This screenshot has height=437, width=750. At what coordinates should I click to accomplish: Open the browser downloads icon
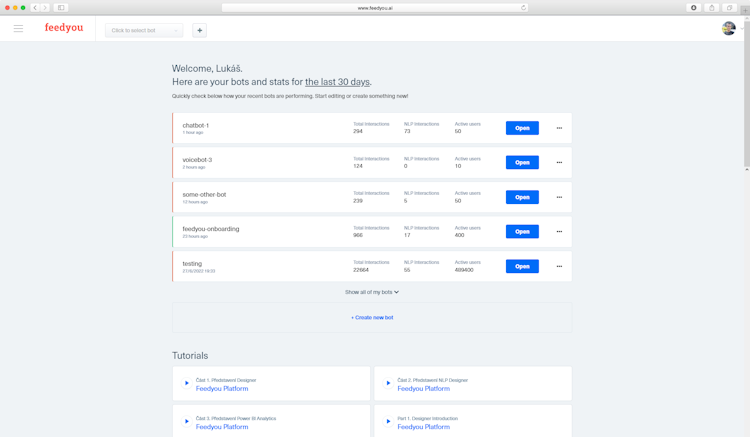point(694,8)
